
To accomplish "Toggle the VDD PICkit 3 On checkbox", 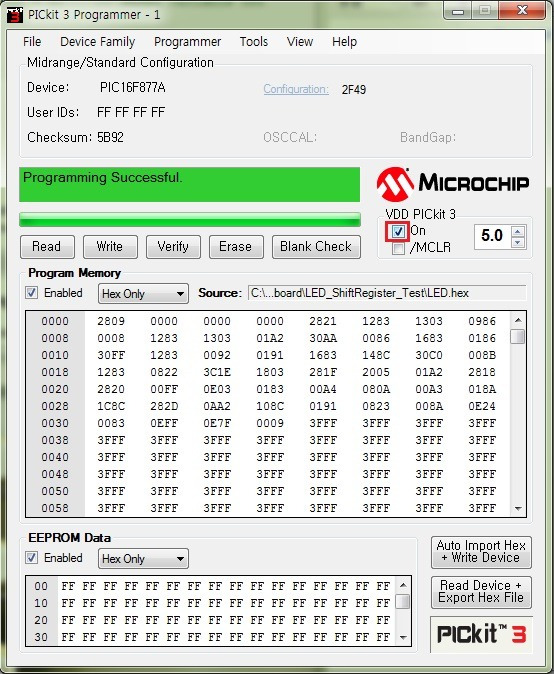I will (398, 232).
